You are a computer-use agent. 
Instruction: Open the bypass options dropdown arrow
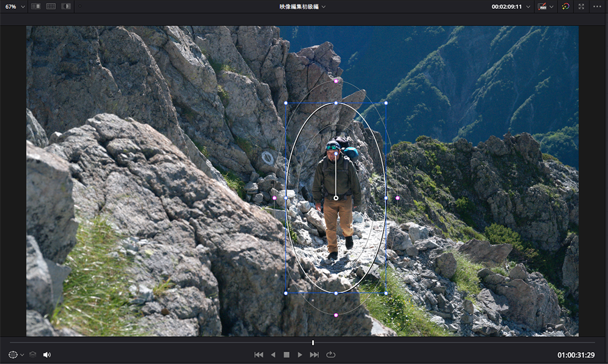(x=552, y=7)
